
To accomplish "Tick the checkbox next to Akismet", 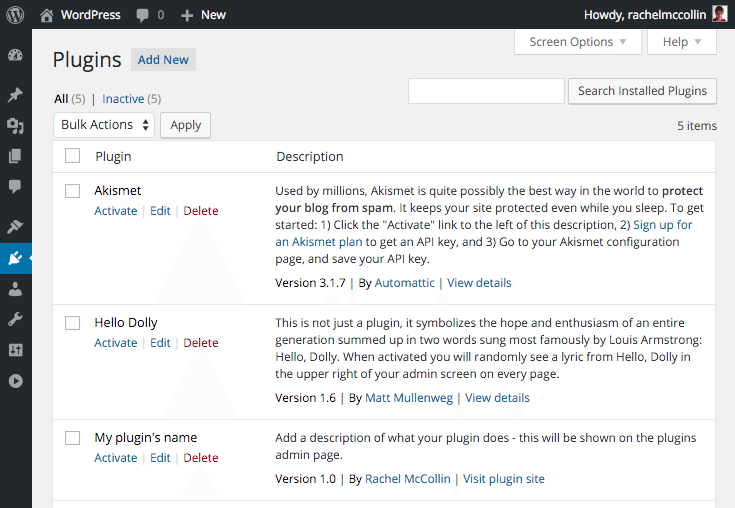I will 72,191.
